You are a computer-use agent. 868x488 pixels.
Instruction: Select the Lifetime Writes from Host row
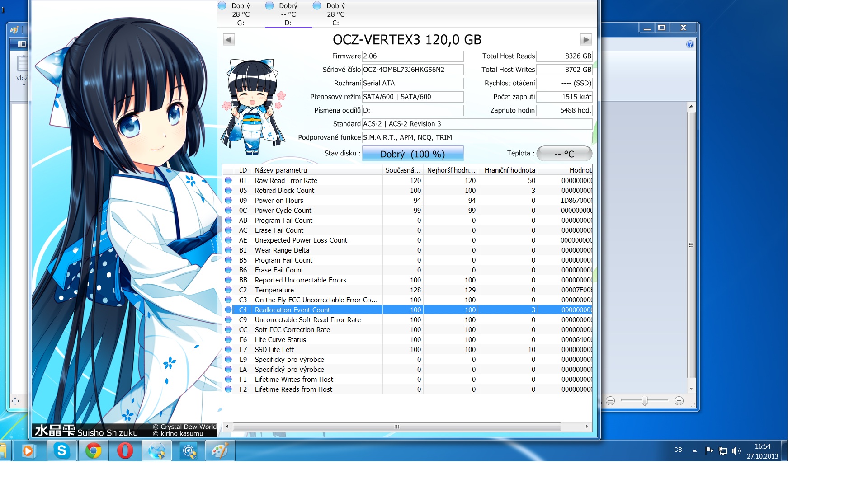coord(407,380)
